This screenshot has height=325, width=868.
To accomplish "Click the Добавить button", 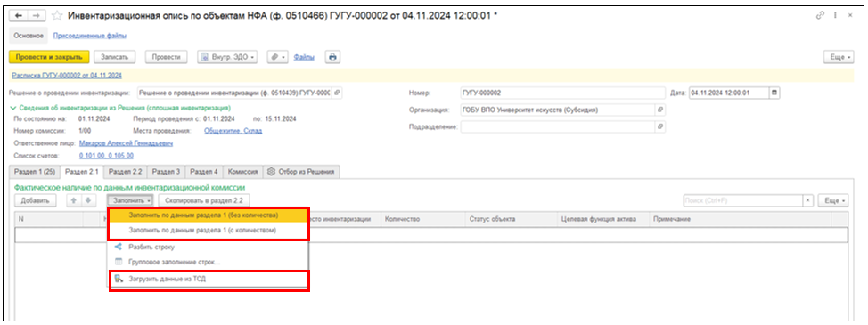I will point(36,200).
